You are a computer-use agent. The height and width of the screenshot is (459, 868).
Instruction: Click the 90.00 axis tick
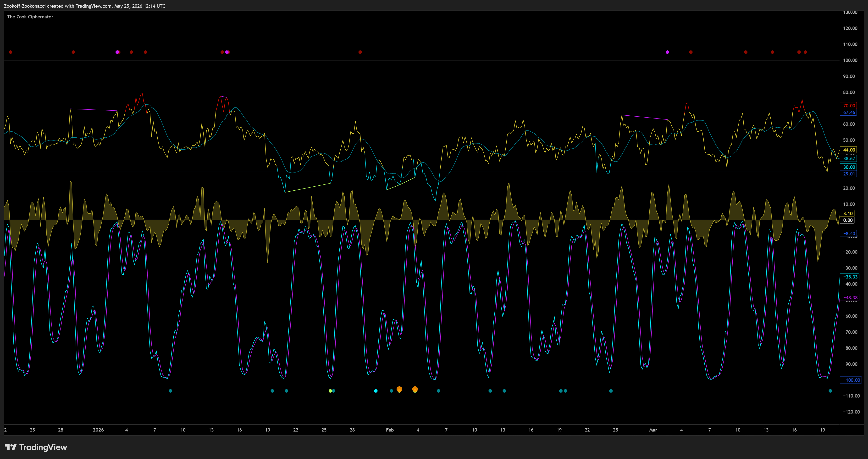tap(849, 76)
